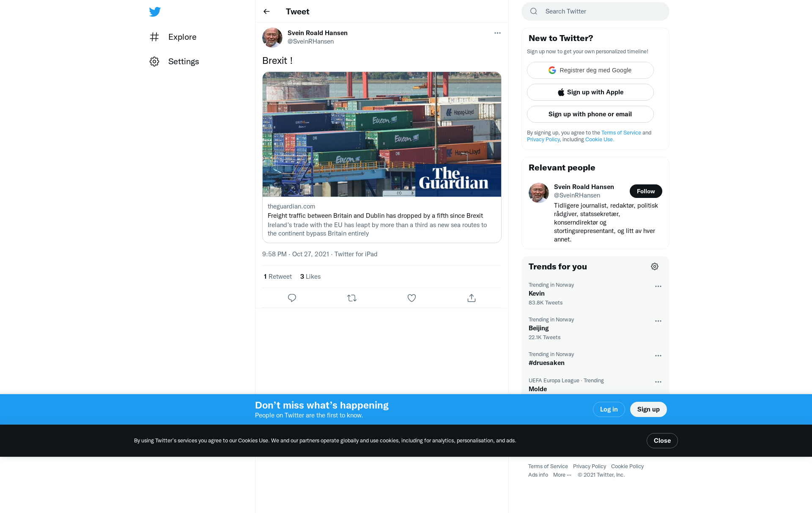View the 3 Likes list

[310, 277]
